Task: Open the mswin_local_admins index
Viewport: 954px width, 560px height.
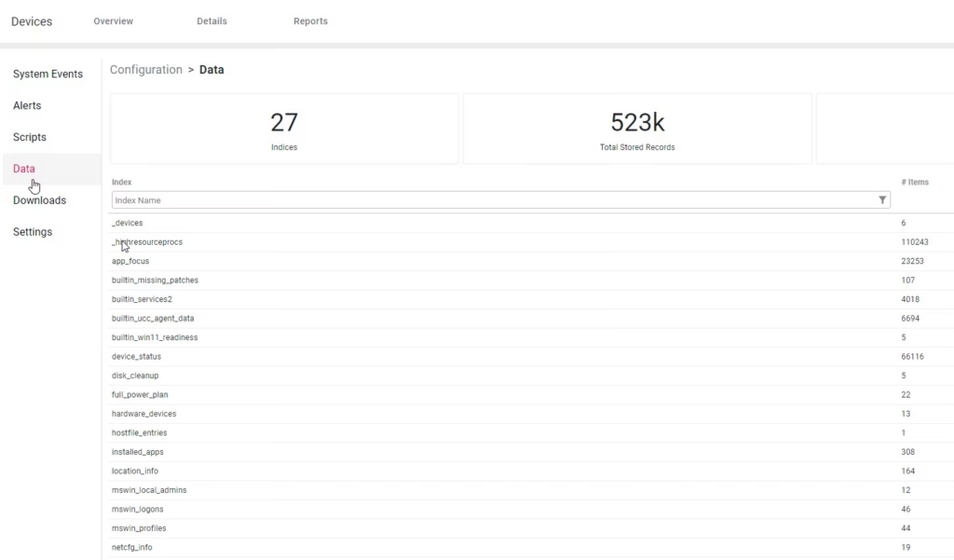Action: click(149, 490)
